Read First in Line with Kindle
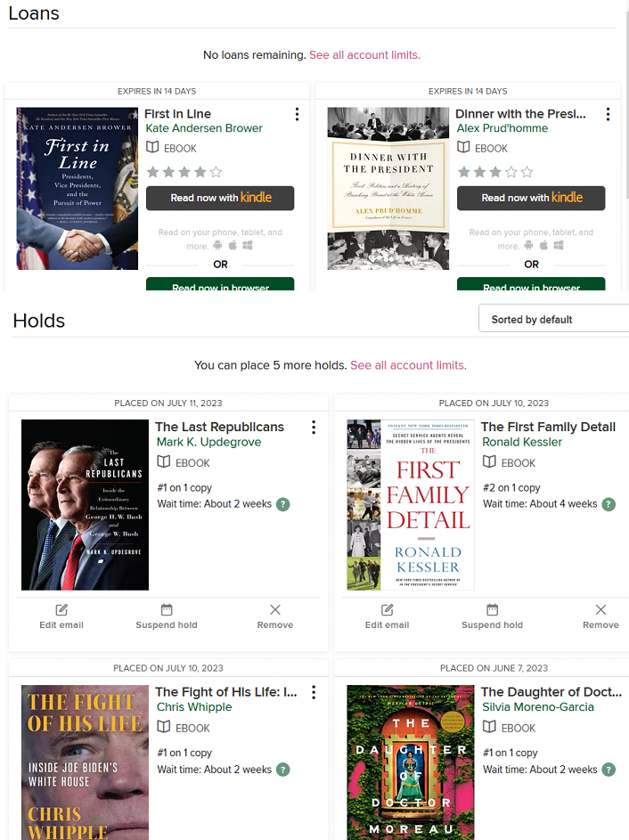This screenshot has width=629, height=840. (220, 198)
